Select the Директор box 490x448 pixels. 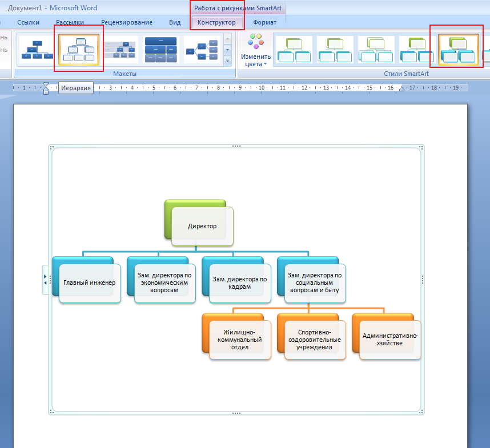pyautogui.click(x=202, y=226)
